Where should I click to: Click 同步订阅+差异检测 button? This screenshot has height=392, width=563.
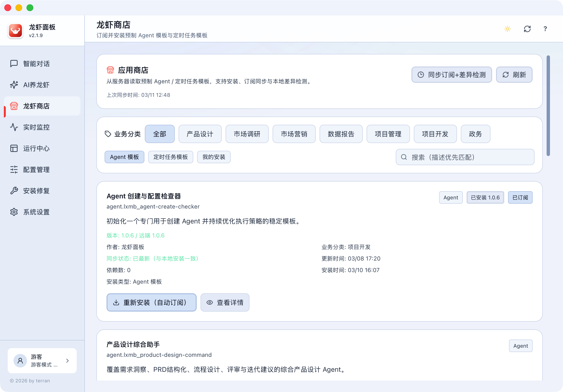[451, 75]
